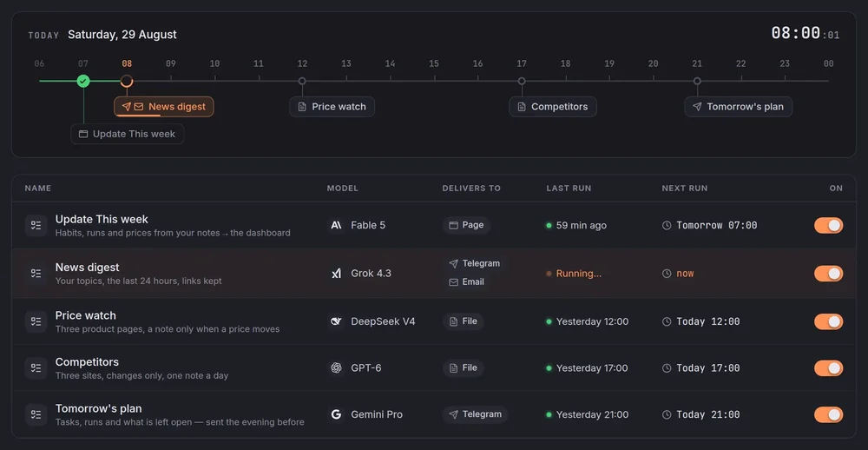The height and width of the screenshot is (450, 868).
Task: Click the '59 min ago' last run value
Action: click(582, 226)
